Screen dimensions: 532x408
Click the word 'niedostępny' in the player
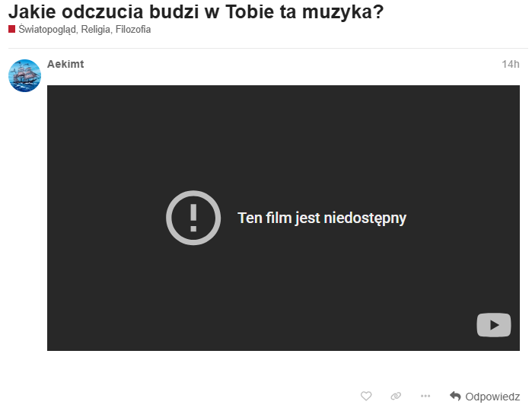tap(365, 218)
